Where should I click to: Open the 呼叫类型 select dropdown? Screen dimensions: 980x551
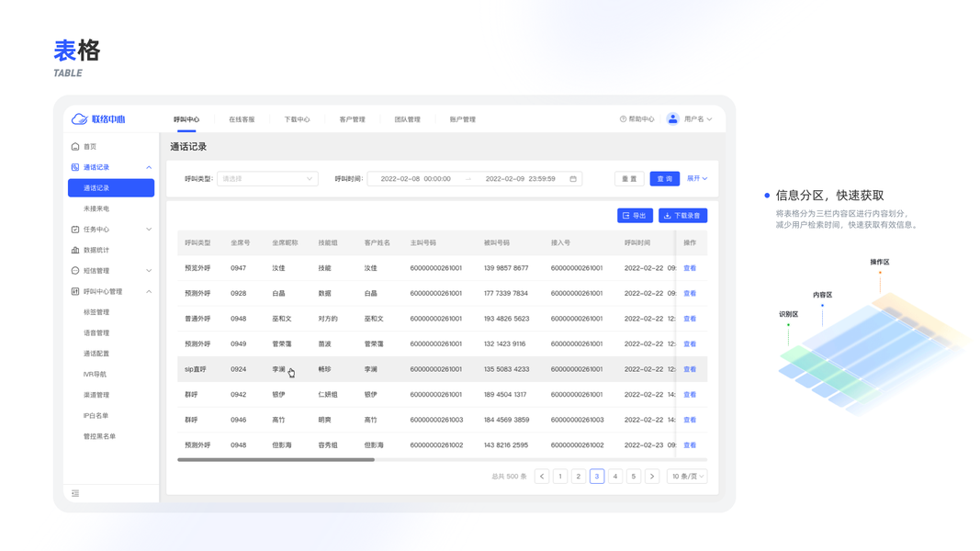267,179
